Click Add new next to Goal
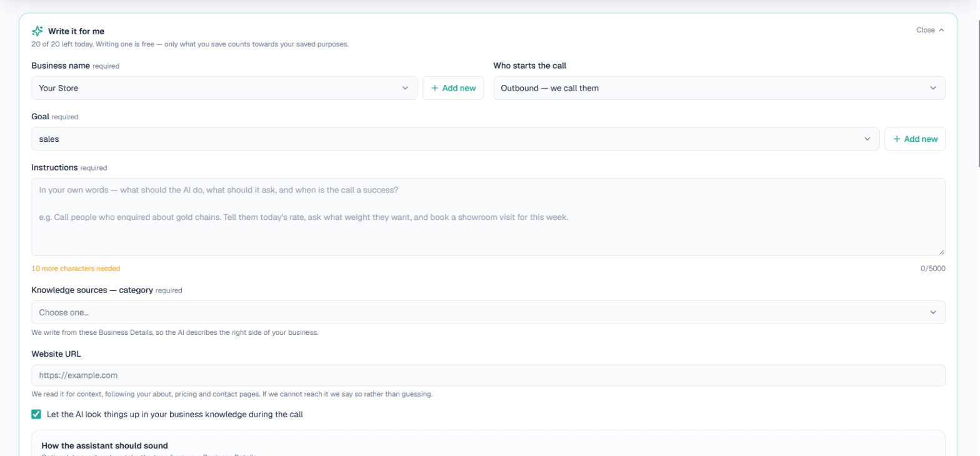980x456 pixels. [915, 139]
